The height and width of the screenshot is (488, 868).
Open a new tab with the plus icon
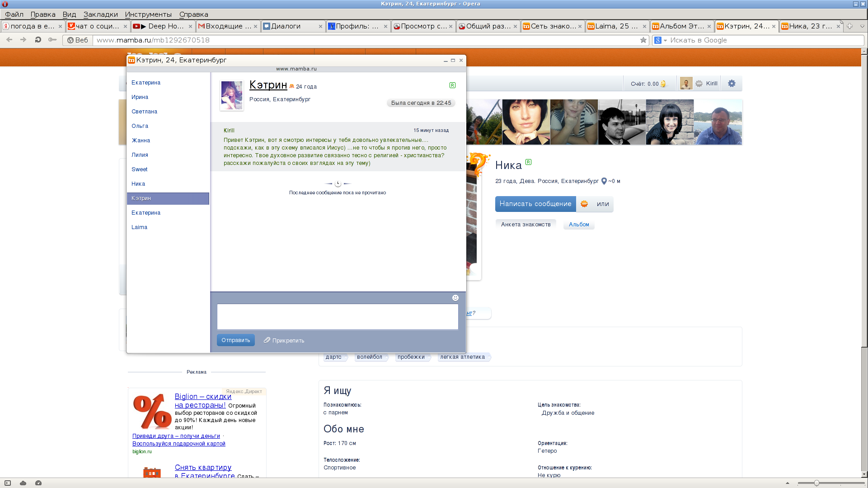(849, 26)
